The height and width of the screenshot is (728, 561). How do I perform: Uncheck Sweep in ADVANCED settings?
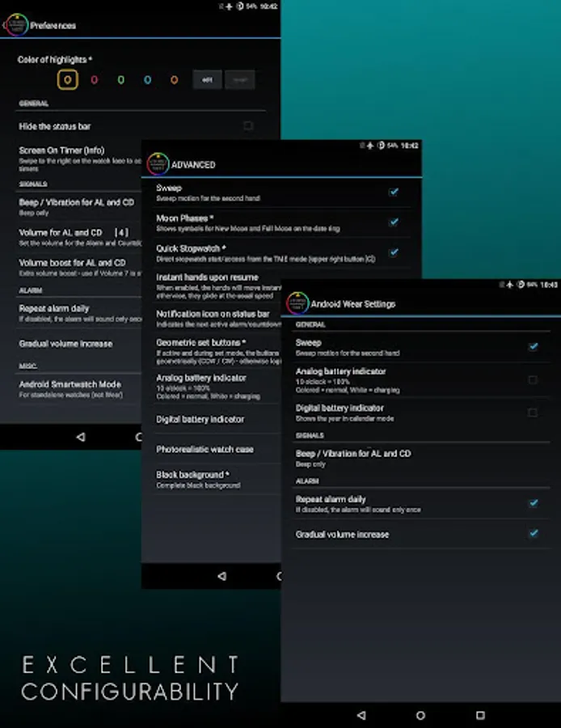coord(394,192)
